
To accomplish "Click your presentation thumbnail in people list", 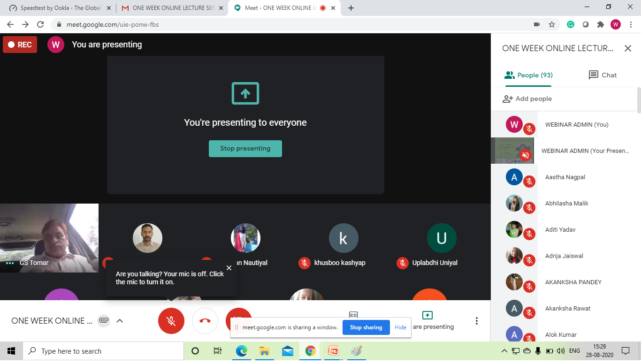I will click(512, 151).
